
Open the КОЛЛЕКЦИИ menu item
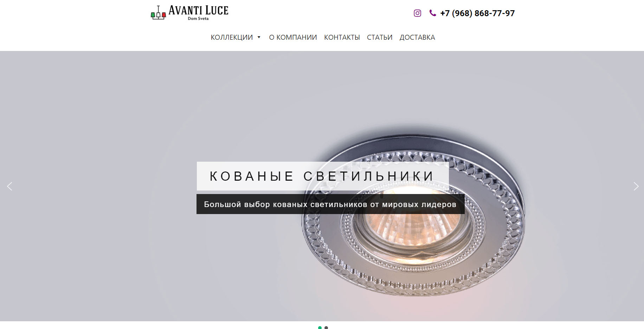point(232,37)
